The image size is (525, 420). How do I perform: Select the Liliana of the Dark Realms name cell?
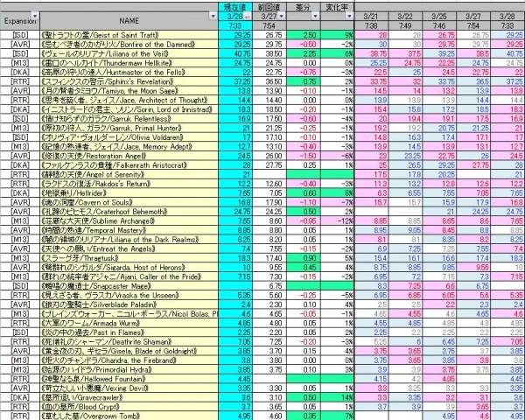coord(129,240)
